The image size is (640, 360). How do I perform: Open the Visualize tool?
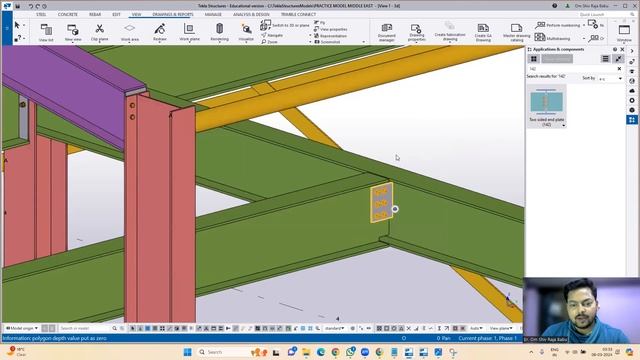click(246, 32)
